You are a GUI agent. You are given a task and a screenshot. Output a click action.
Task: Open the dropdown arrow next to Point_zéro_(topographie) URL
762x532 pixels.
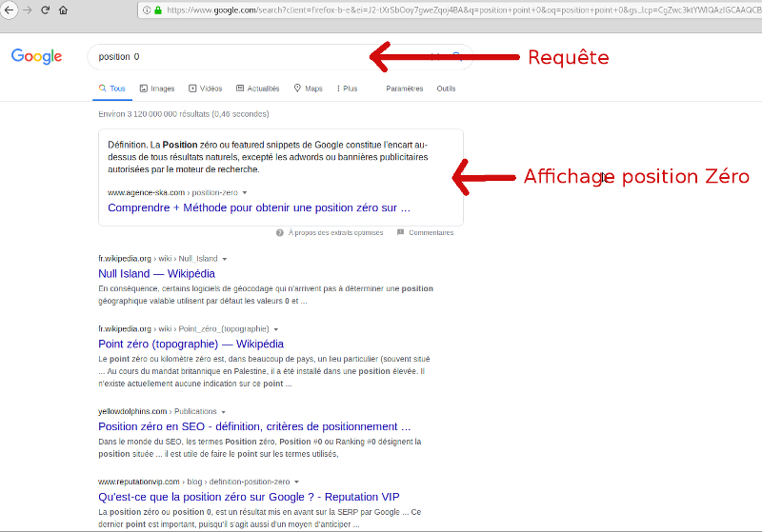pyautogui.click(x=276, y=329)
